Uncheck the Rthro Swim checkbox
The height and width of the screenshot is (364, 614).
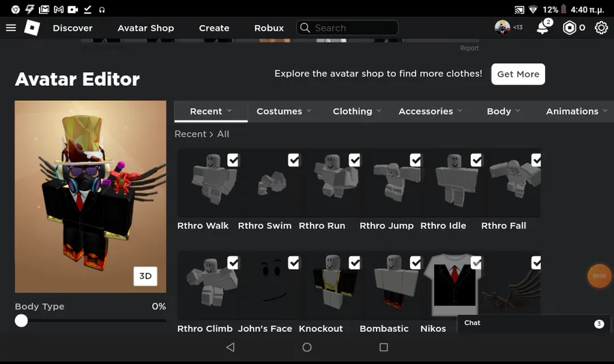293,160
